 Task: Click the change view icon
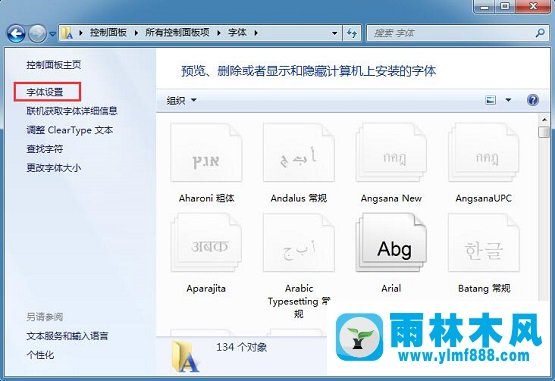490,100
